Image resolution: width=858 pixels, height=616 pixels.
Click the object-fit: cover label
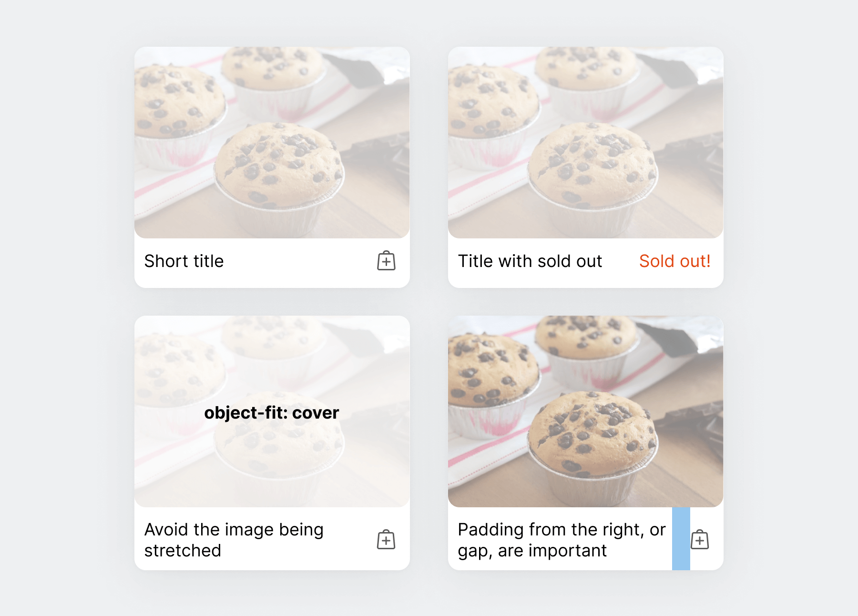pyautogui.click(x=272, y=413)
